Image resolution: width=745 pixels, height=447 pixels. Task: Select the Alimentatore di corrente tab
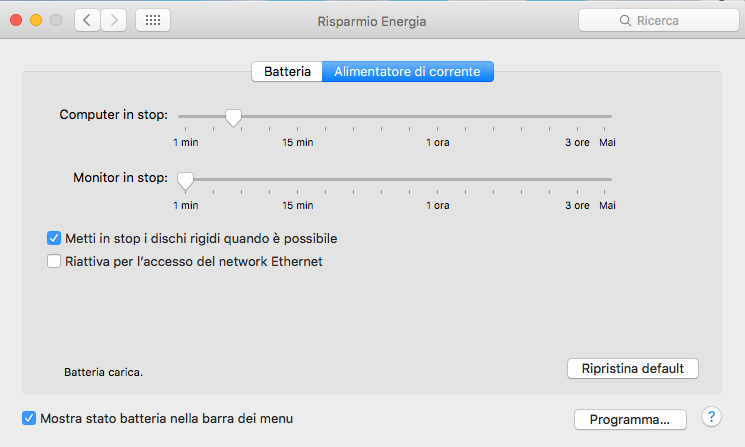(407, 72)
